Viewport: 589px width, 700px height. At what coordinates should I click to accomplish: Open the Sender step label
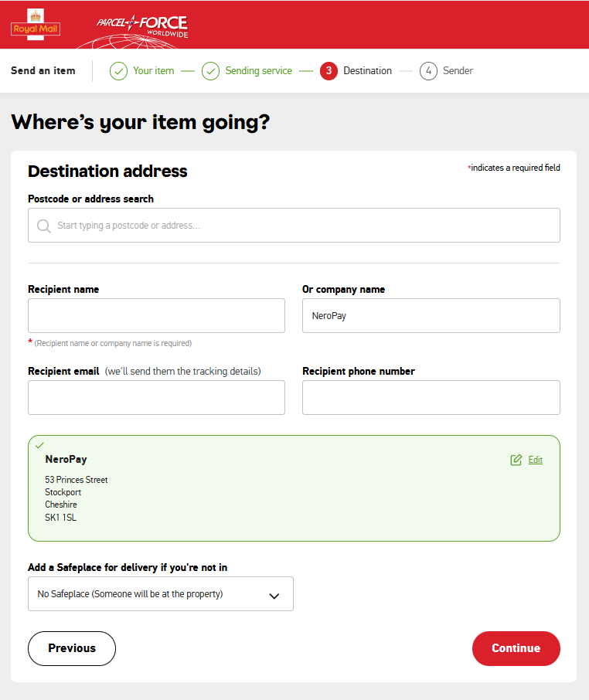(458, 71)
